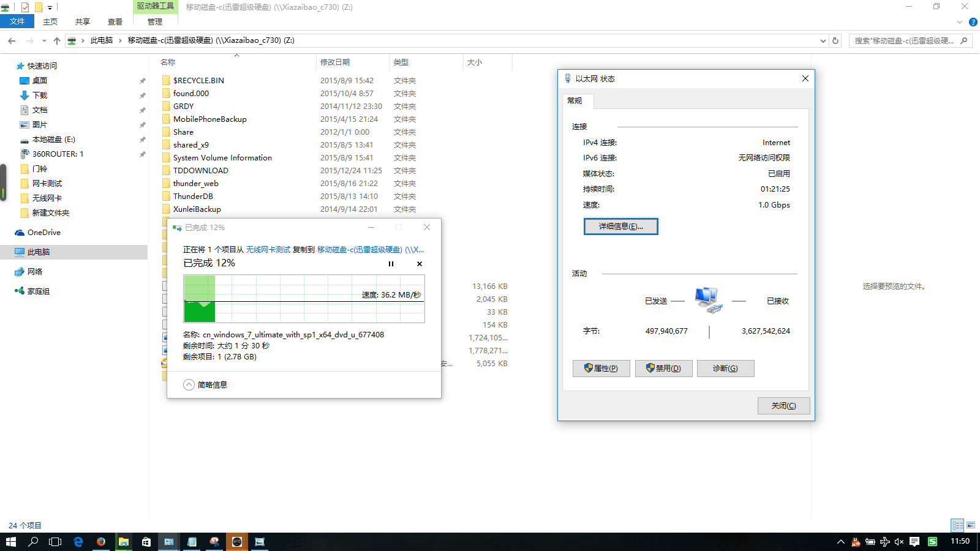Launch Microsoft Edge from taskbar
The width and height of the screenshot is (980, 551).
point(78,542)
